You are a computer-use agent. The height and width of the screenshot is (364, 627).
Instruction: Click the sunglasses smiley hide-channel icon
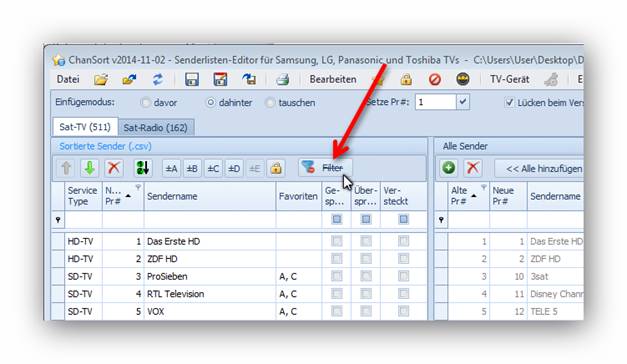[463, 80]
